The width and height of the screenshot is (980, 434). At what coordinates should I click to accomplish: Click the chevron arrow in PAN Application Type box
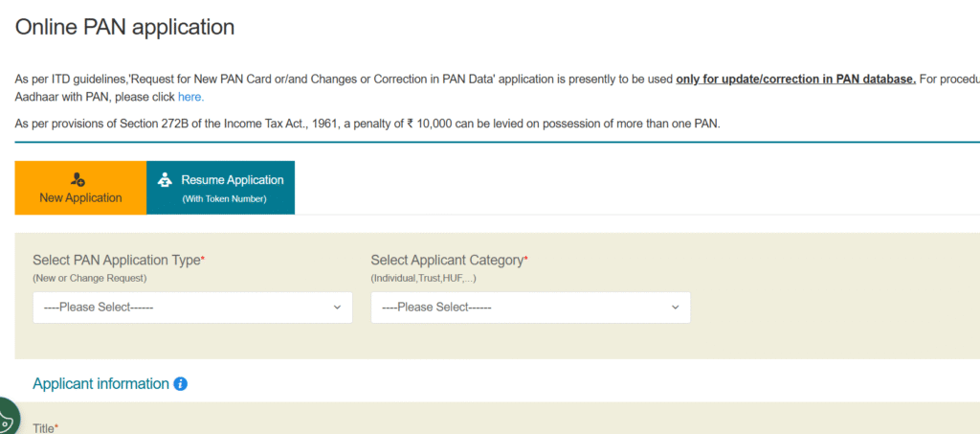coord(337,308)
